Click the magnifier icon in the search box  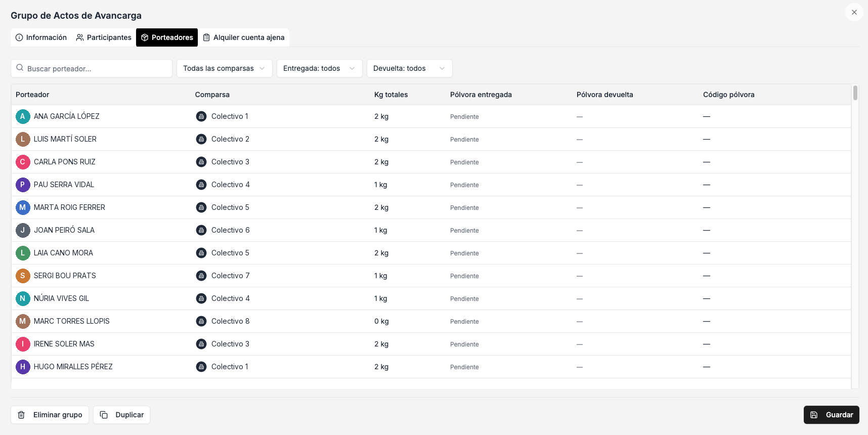(x=20, y=68)
